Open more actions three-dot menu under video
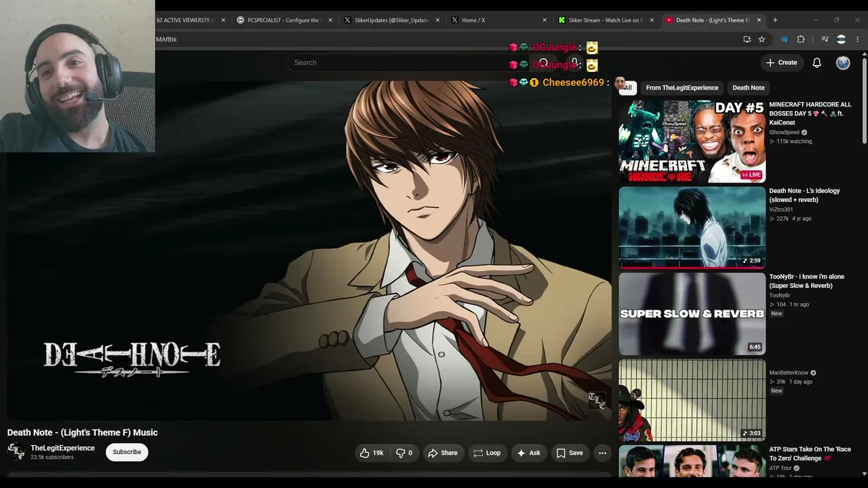Viewport: 868px width, 488px height. [602, 453]
